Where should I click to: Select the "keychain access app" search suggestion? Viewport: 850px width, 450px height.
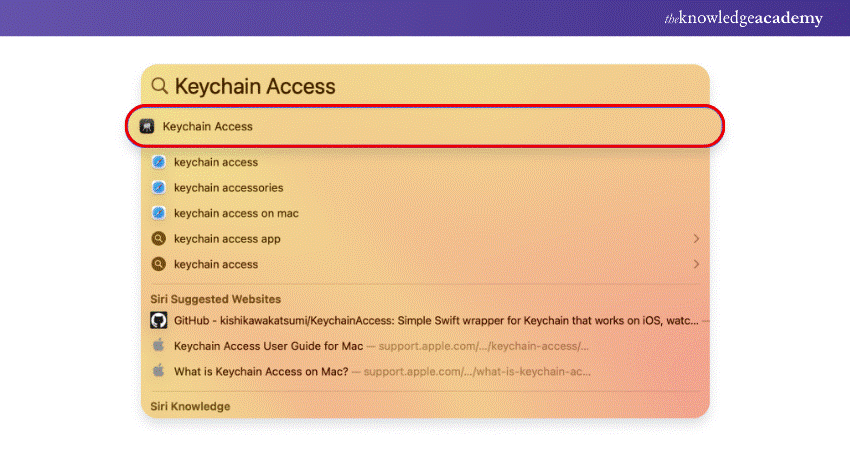[227, 239]
